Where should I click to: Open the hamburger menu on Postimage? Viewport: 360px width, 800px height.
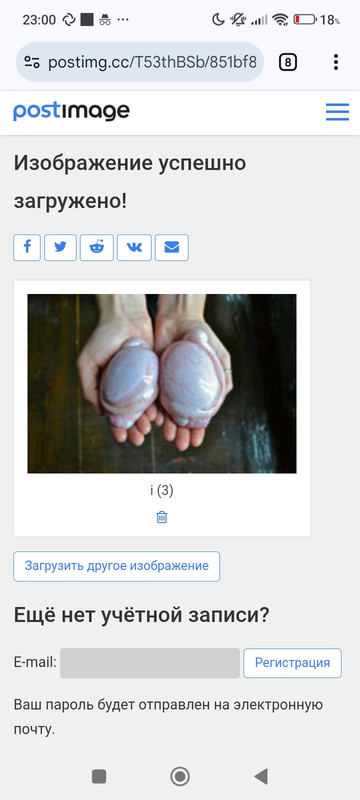point(337,112)
